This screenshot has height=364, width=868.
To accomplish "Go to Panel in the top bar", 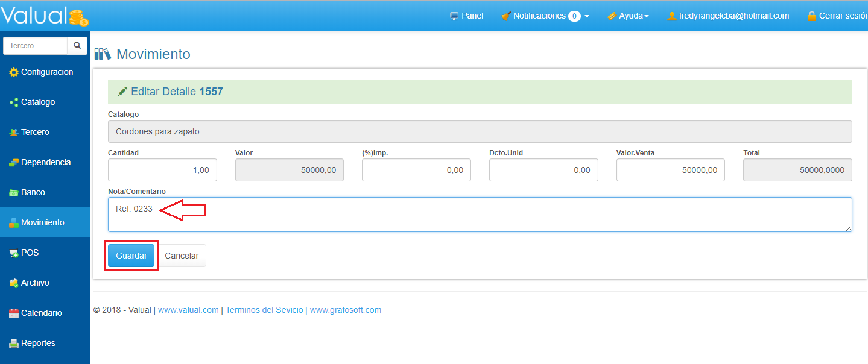I will [x=467, y=16].
